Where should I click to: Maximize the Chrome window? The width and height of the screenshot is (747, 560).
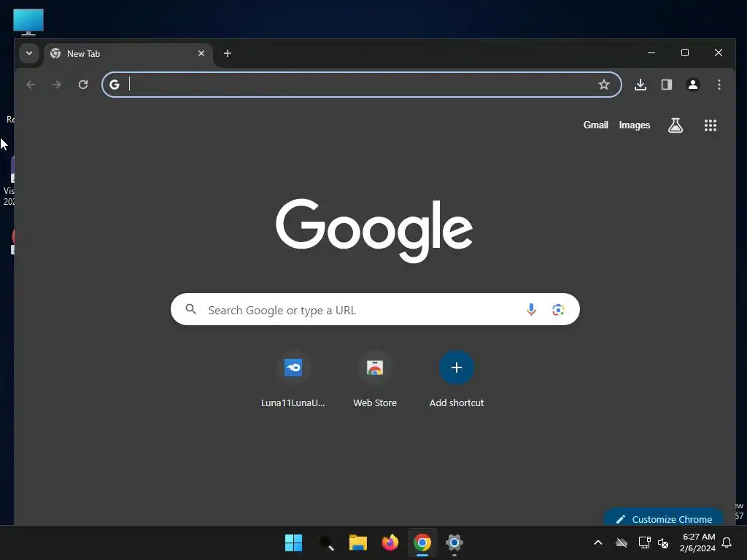coord(684,52)
